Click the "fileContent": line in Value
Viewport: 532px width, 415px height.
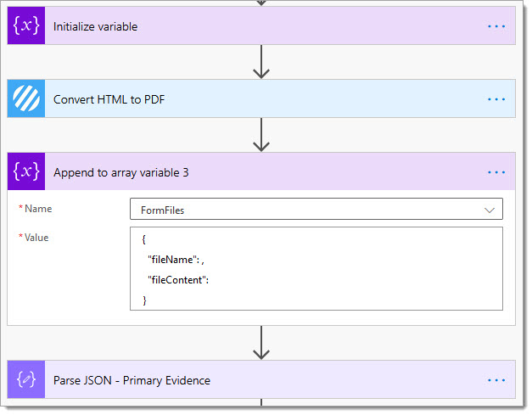pyautogui.click(x=178, y=280)
